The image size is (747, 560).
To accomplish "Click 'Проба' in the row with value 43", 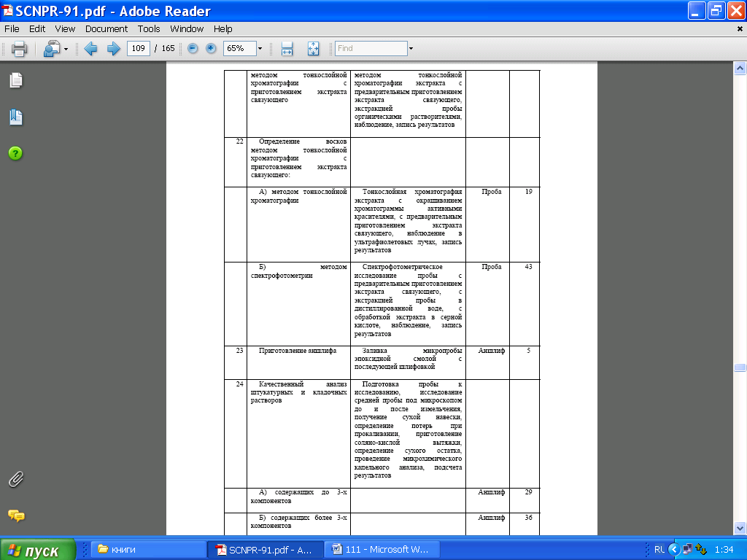I will 492,267.
